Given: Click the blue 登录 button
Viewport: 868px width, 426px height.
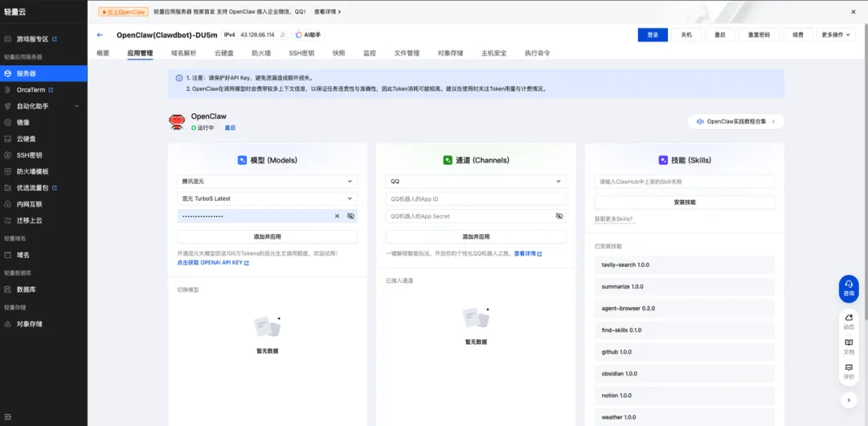Looking at the screenshot, I should (x=653, y=35).
